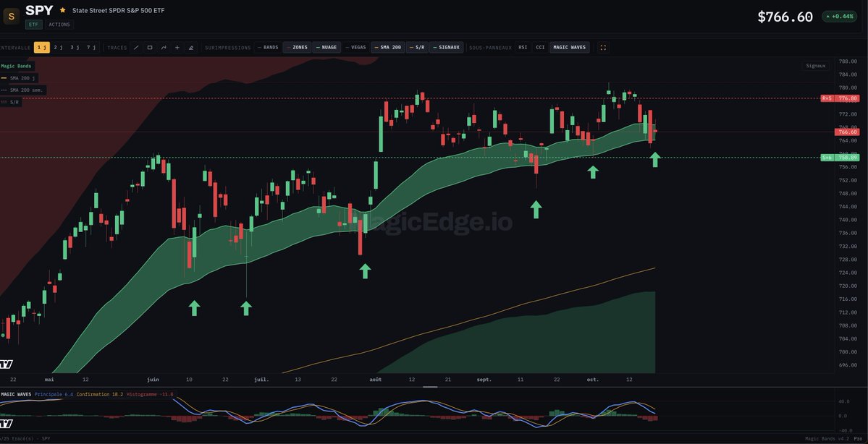Image resolution: width=868 pixels, height=444 pixels.
Task: Select the rectangle drawing tool
Action: tap(150, 48)
